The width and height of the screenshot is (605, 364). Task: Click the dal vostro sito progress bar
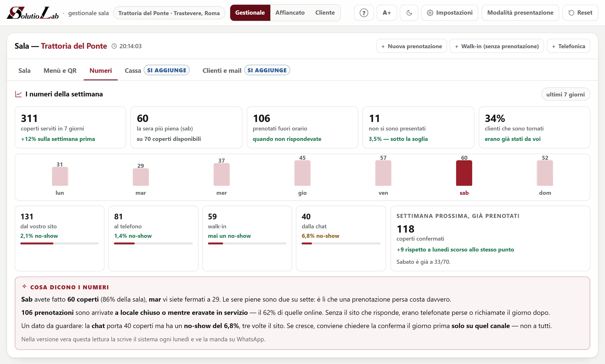60,243
